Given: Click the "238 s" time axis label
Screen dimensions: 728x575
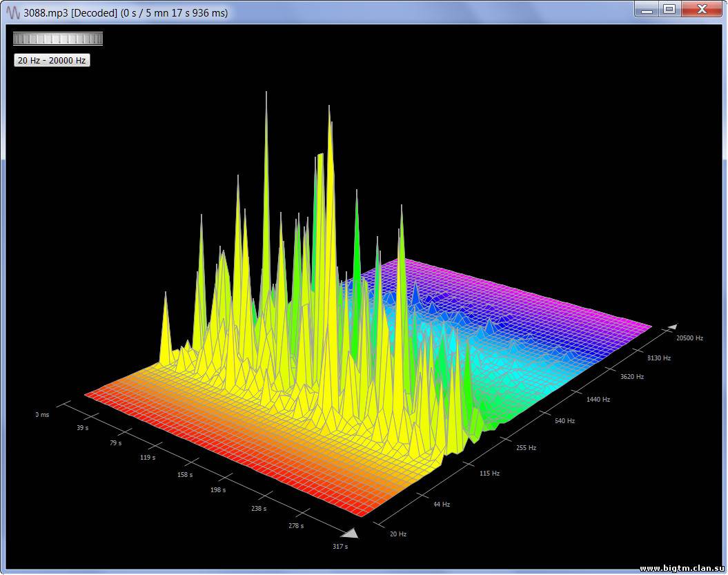Looking at the screenshot, I should 259,509.
